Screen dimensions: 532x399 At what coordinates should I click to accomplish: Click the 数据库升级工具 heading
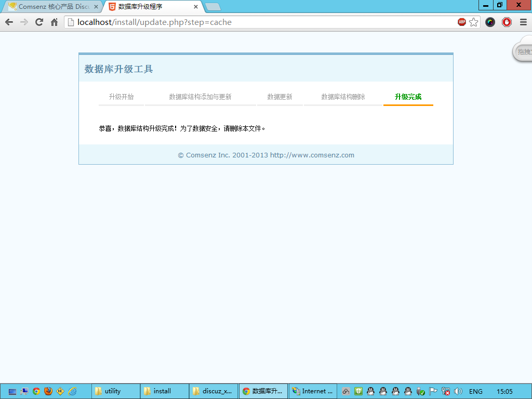[119, 69]
